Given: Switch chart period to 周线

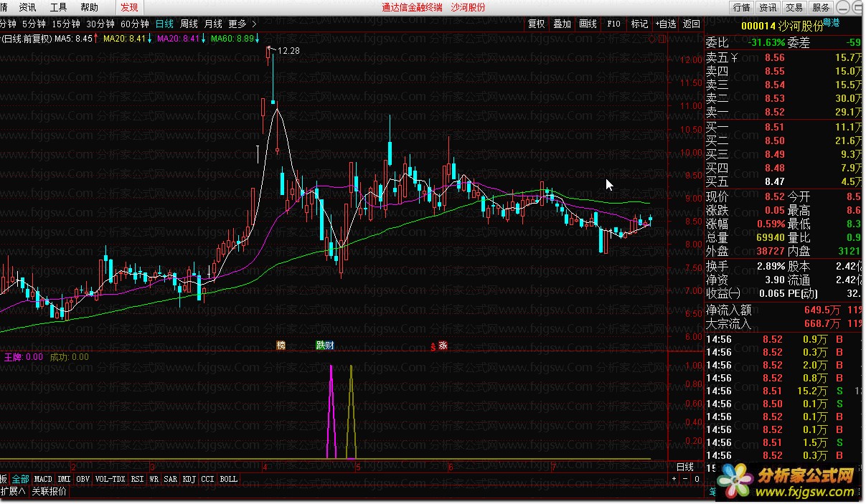Looking at the screenshot, I should coord(189,24).
